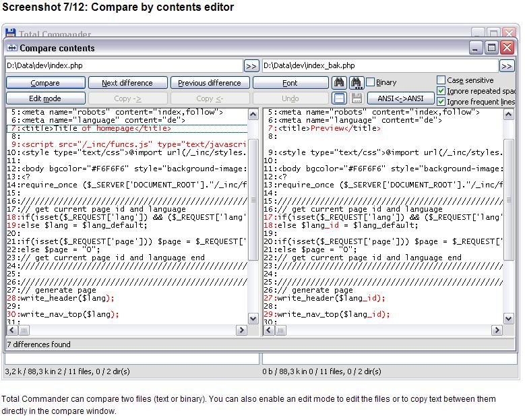Click the Find next binoculars icon with dots
Image resolution: width=525 pixels, height=420 pixels.
coord(356,82)
